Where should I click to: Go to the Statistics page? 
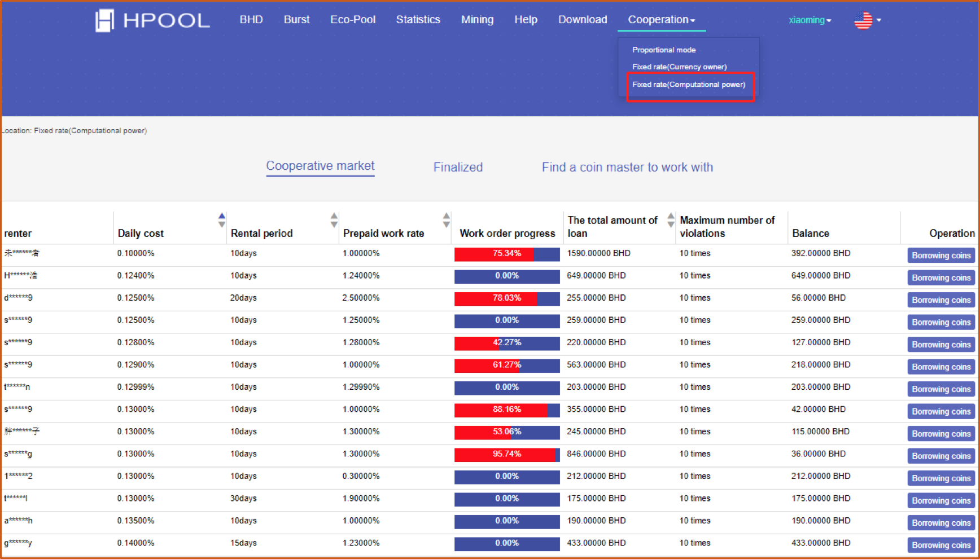pos(418,20)
